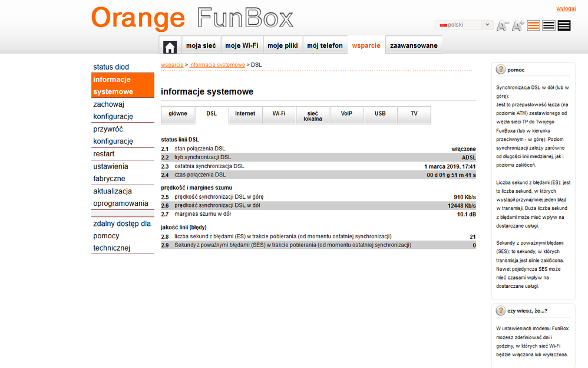Open the polski language dropdown
This screenshot has height=368, width=588.
pos(464,25)
